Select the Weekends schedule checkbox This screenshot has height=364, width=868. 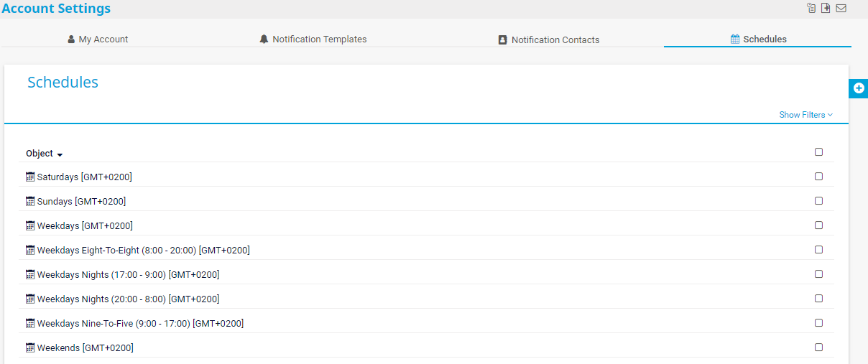tap(818, 347)
